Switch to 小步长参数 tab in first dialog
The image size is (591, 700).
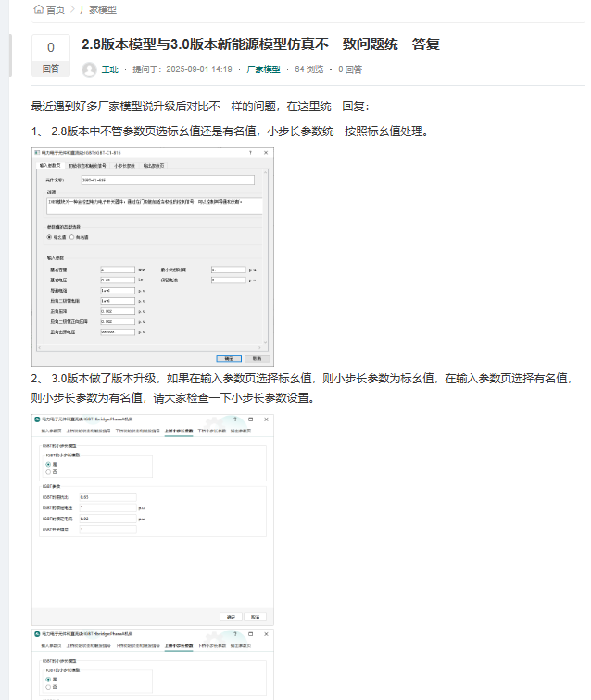click(x=124, y=165)
